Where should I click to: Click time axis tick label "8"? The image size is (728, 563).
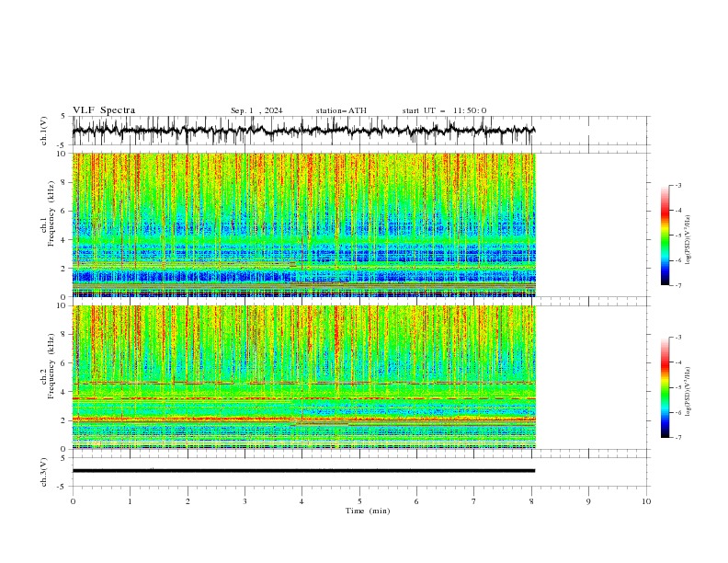531,501
